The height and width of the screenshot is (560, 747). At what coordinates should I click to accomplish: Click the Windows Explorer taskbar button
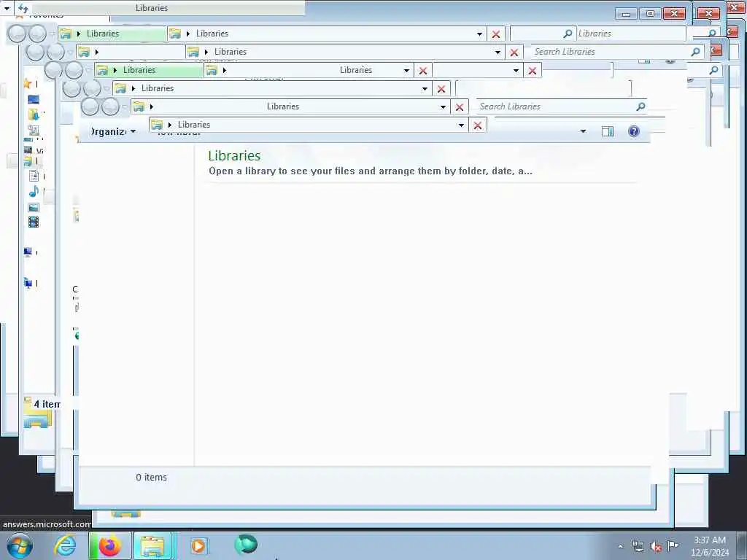tap(153, 546)
